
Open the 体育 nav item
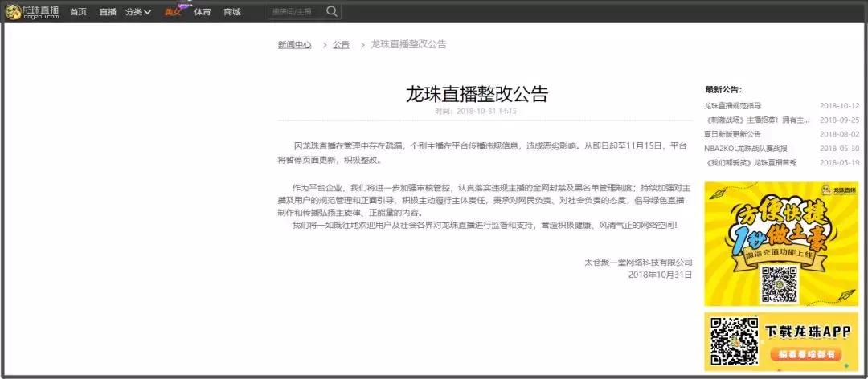[x=203, y=11]
